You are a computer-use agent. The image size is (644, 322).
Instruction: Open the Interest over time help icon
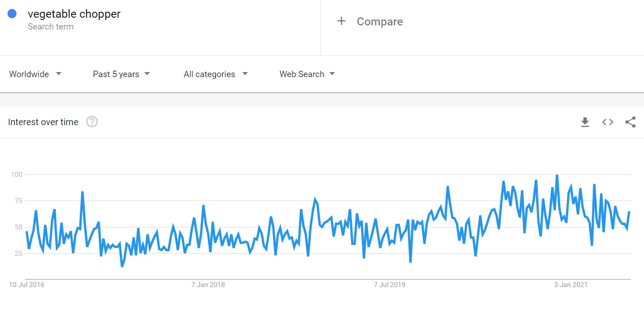[x=92, y=122]
